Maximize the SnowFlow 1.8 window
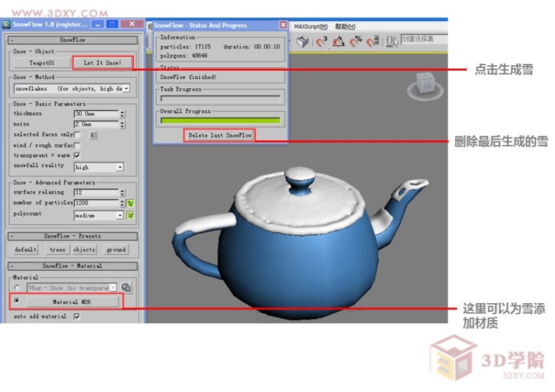 (112, 24)
